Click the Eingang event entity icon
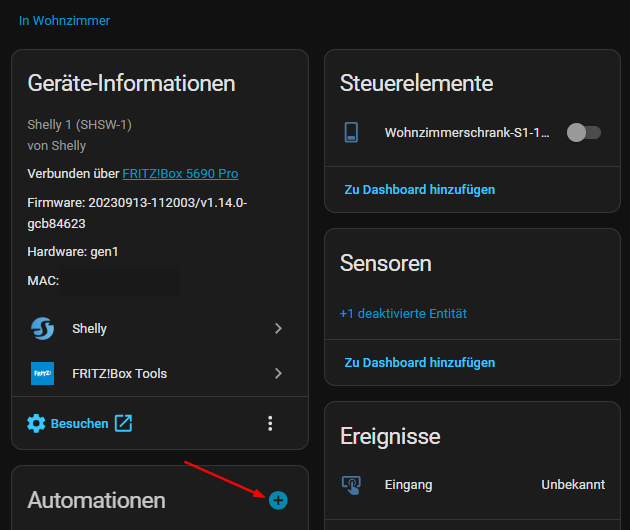Screen dimensions: 630x530 pyautogui.click(x=351, y=484)
